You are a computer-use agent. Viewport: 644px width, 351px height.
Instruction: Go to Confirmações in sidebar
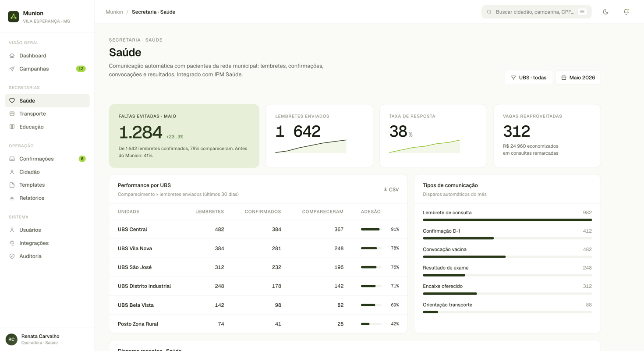pyautogui.click(x=47, y=159)
